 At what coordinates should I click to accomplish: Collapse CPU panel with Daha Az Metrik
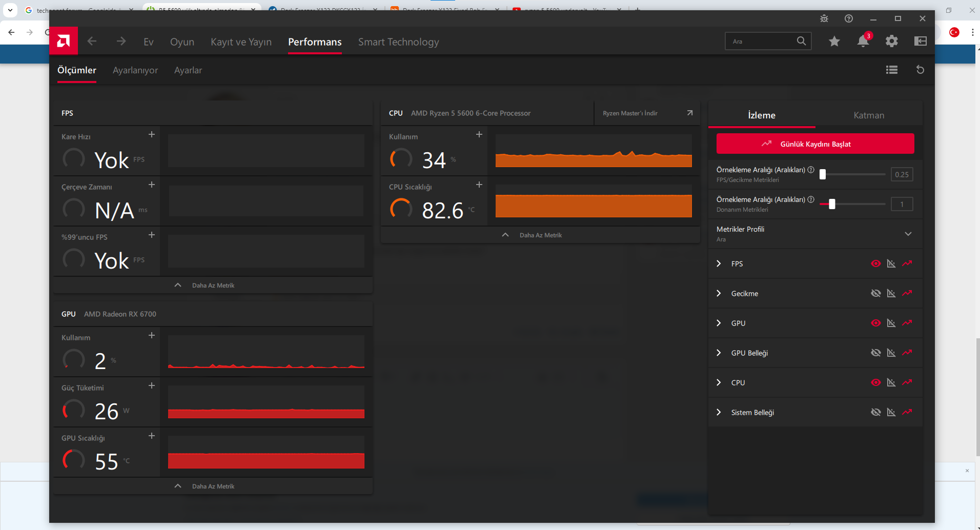pyautogui.click(x=541, y=235)
